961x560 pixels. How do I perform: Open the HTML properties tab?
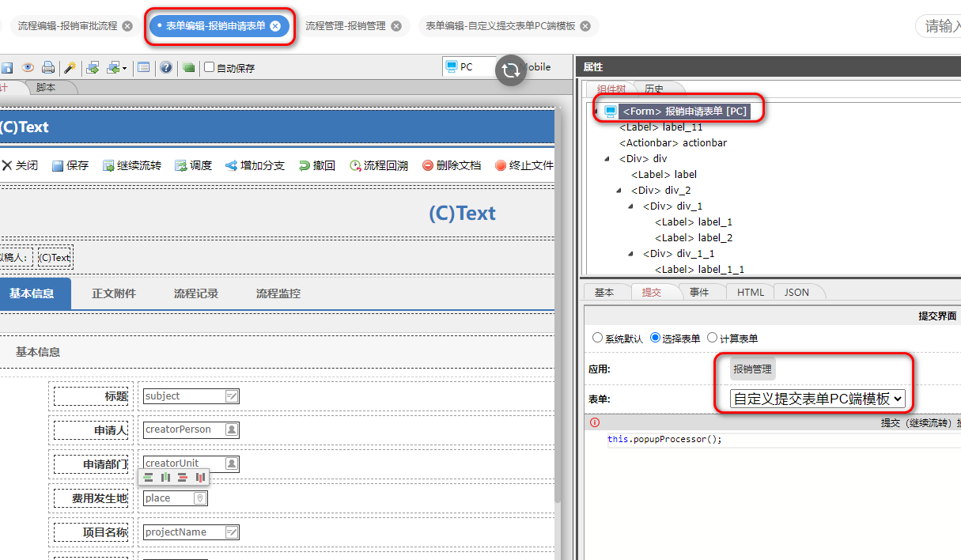tap(751, 292)
